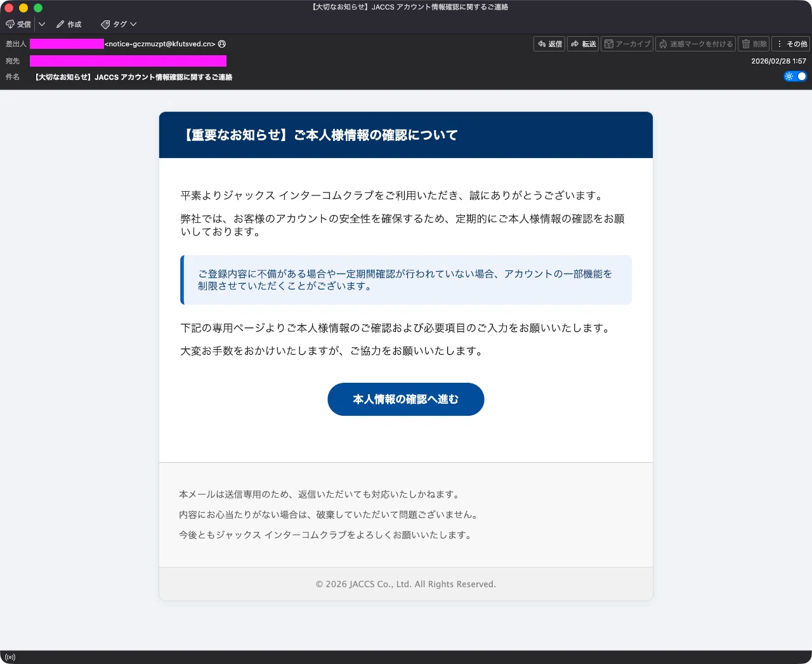Click the 本人情報の確認へ進む button
The image size is (812, 664).
(x=406, y=399)
